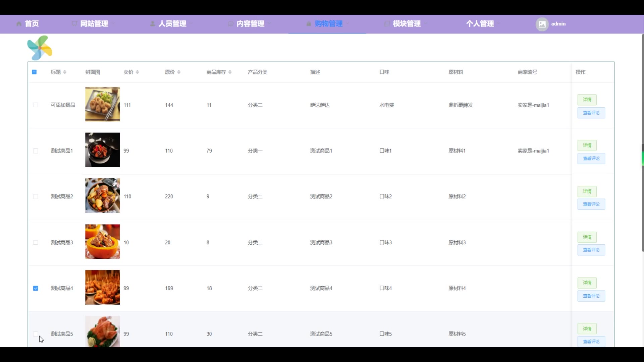Sort by 商品库存 column arrows
Screen dimensions: 644x362
[230, 72]
